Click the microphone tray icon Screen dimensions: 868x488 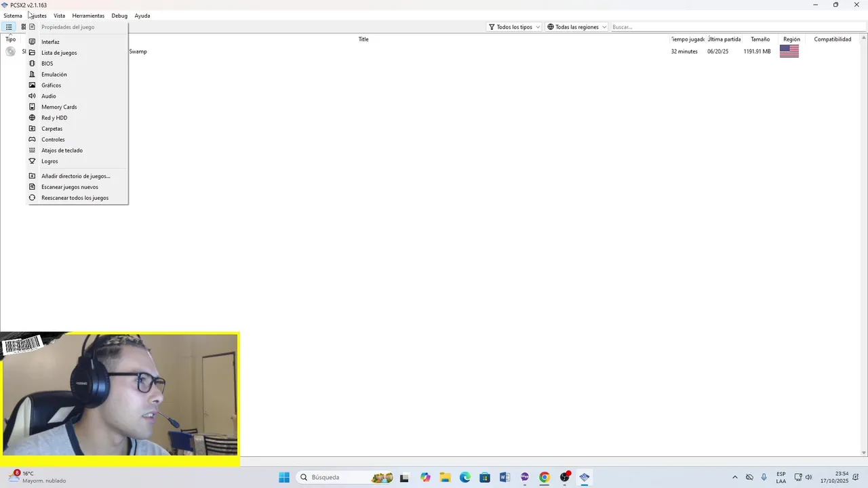pos(764,477)
